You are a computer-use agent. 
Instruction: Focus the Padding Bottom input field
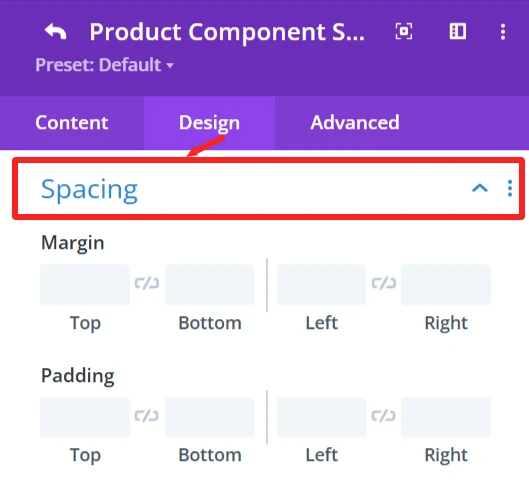pyautogui.click(x=210, y=417)
